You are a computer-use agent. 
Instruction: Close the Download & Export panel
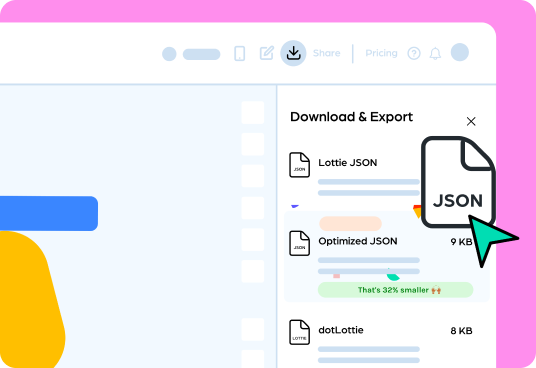[471, 121]
